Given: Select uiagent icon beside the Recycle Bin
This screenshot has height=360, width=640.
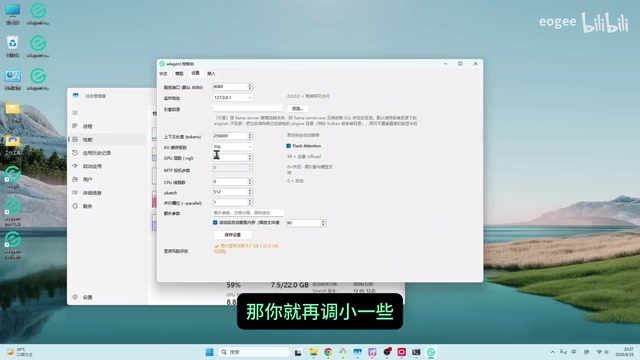Looking at the screenshot, I should click(38, 47).
